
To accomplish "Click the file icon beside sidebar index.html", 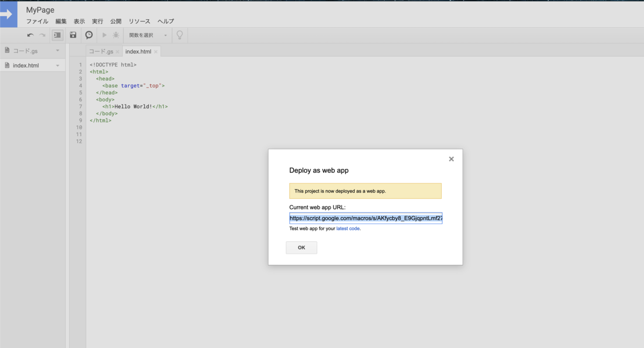I will tap(7, 65).
